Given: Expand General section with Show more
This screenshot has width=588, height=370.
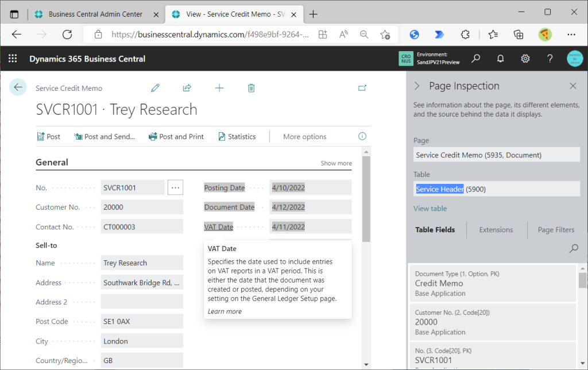Looking at the screenshot, I should pos(336,163).
